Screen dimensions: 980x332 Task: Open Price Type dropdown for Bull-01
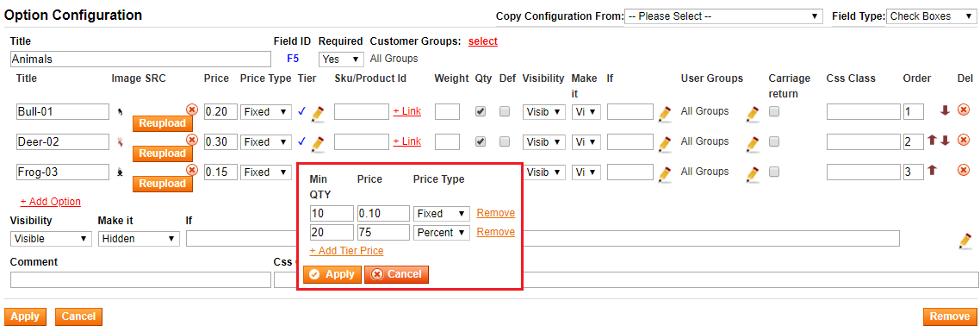pyautogui.click(x=265, y=112)
